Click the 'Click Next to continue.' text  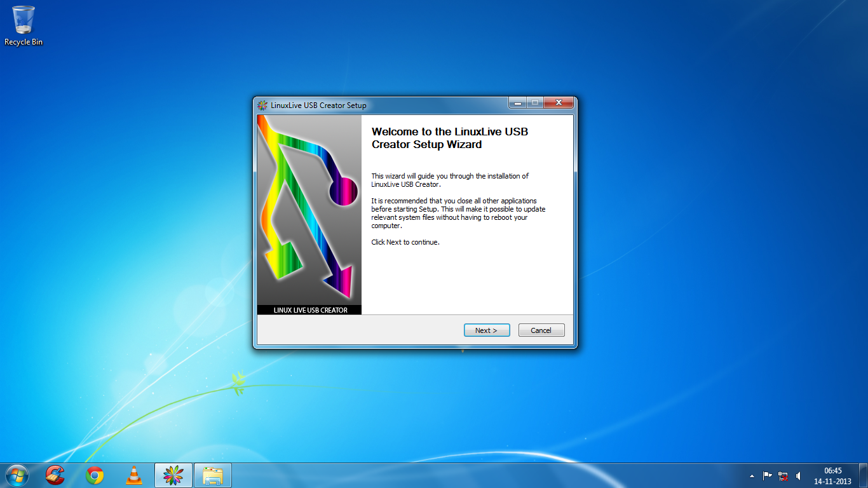tap(405, 242)
